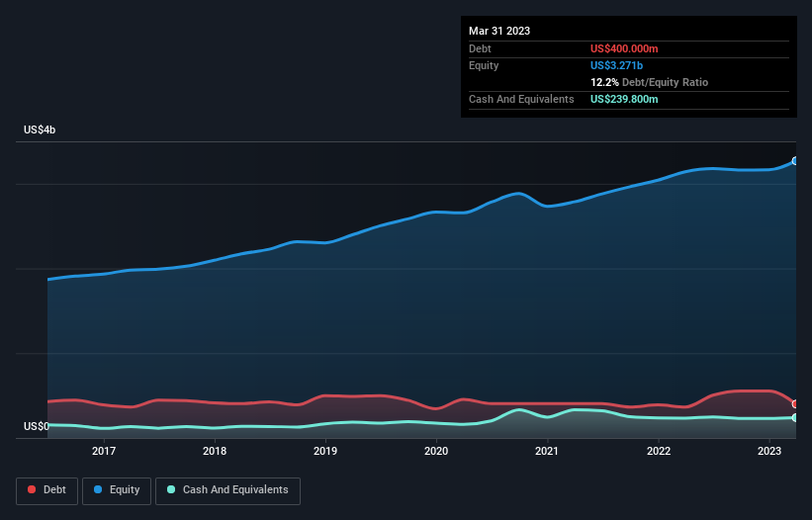Viewport: 812px width, 520px height.
Task: Click the US$400.000m debt value
Action: 624,48
